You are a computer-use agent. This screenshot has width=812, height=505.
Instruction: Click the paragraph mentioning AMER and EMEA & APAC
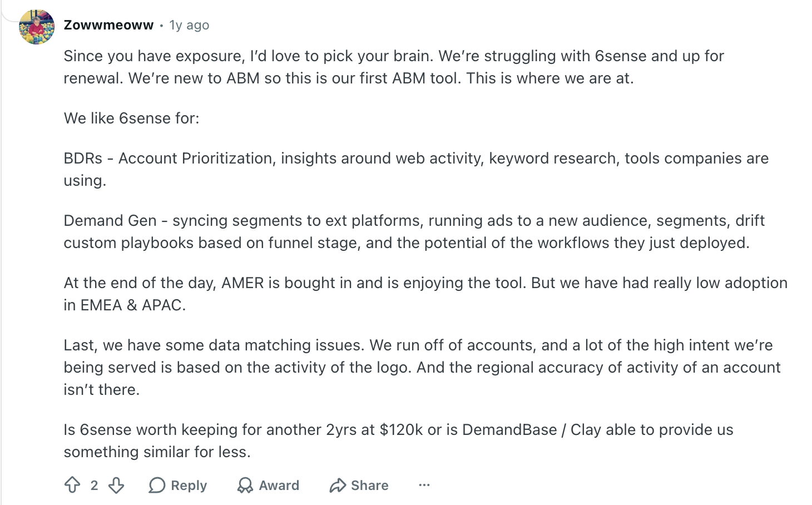point(425,294)
